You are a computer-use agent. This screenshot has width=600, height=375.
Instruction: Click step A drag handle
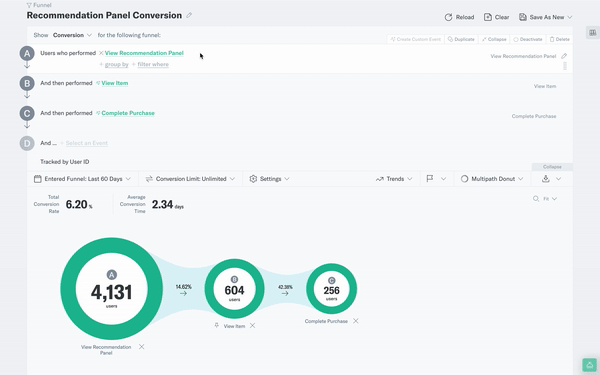565,66
